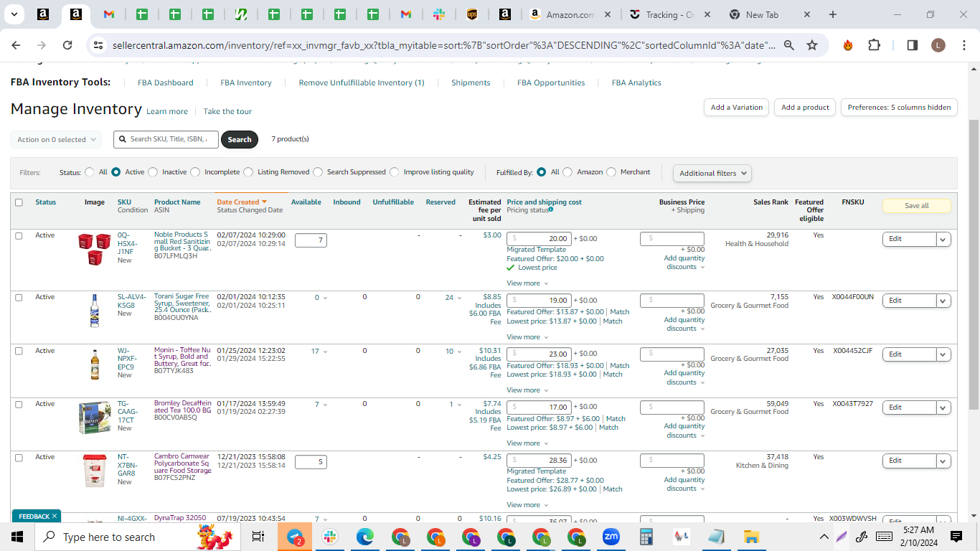Click the Pricing status info icon

[551, 209]
